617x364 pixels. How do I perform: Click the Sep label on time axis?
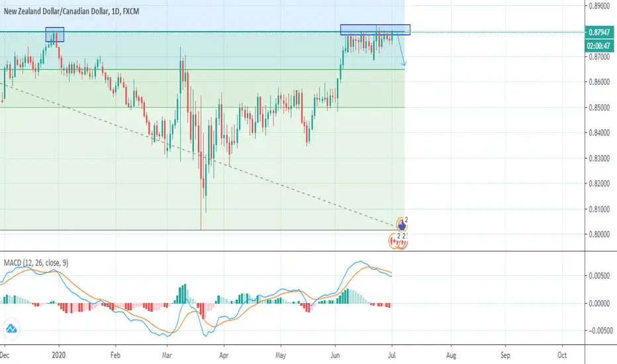(505, 355)
